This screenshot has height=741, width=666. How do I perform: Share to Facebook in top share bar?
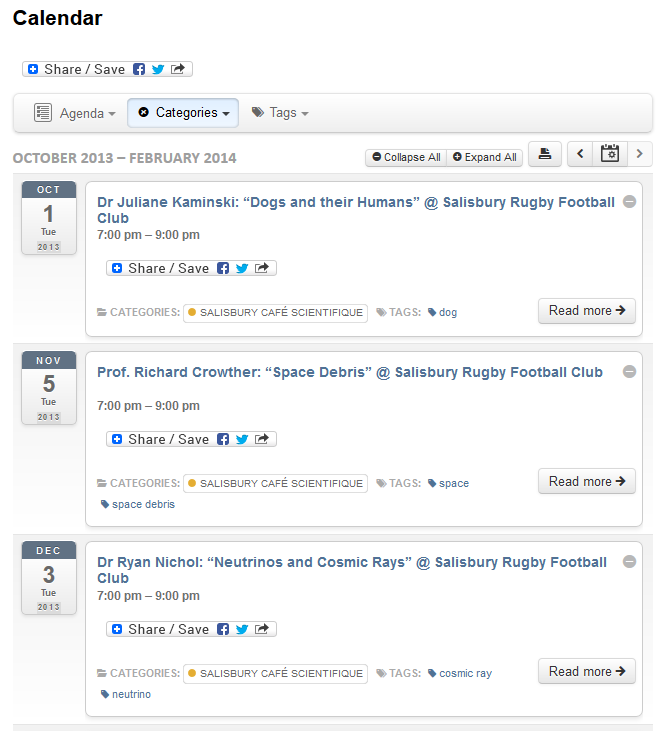(139, 69)
